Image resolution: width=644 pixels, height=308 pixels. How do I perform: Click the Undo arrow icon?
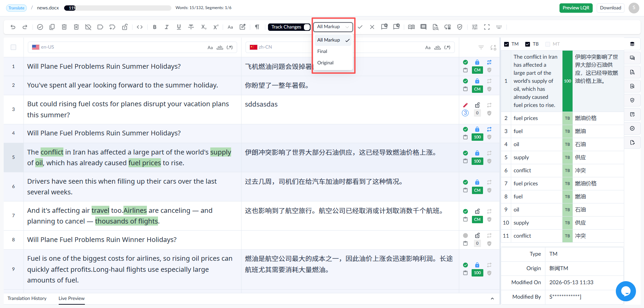pyautogui.click(x=13, y=27)
